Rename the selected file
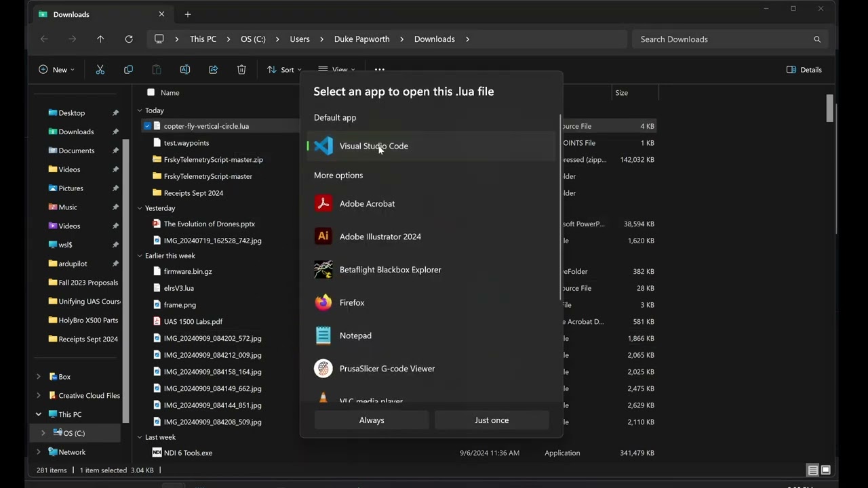This screenshot has height=488, width=868. click(x=185, y=70)
